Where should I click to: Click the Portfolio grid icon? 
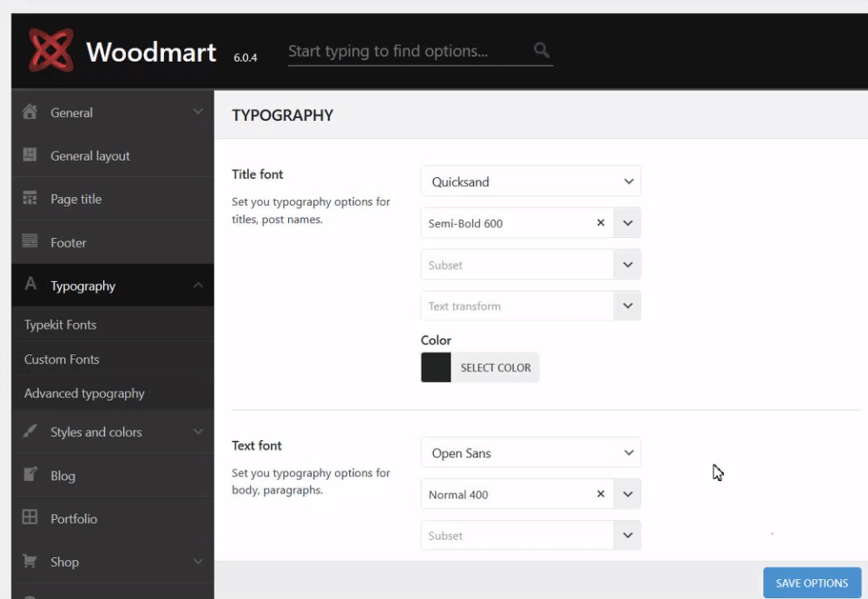click(x=30, y=517)
